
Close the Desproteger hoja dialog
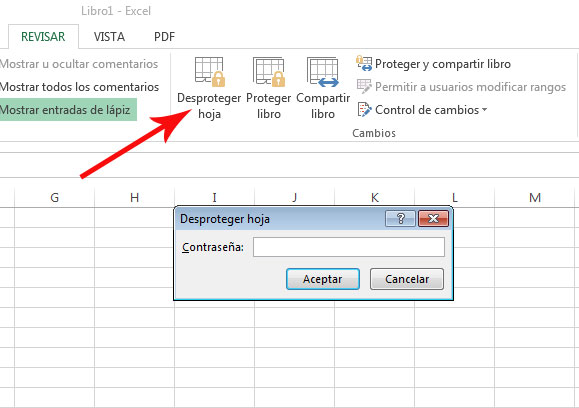point(434,219)
